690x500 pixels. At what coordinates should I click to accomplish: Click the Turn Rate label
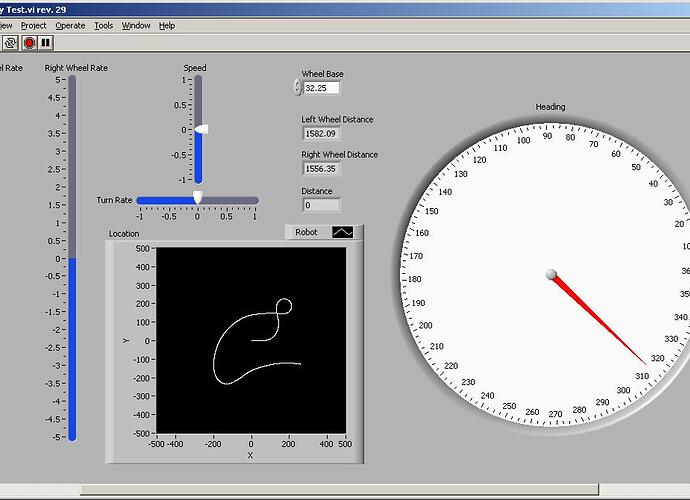point(114,200)
